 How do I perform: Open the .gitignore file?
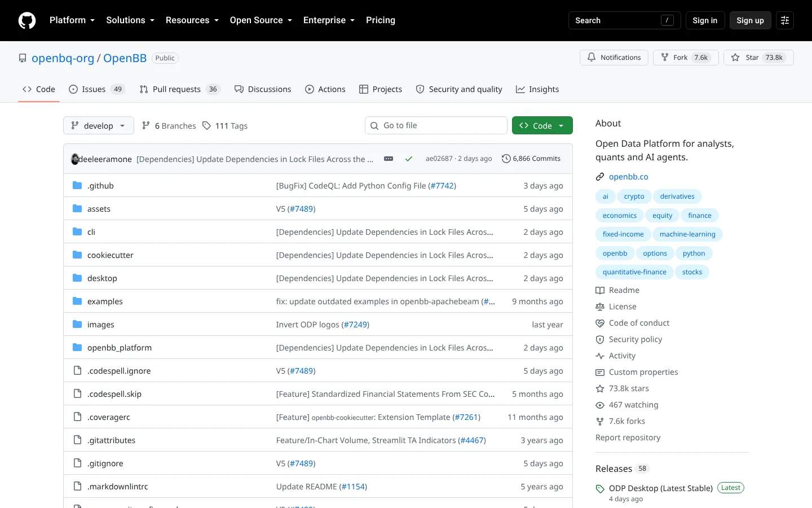point(105,463)
